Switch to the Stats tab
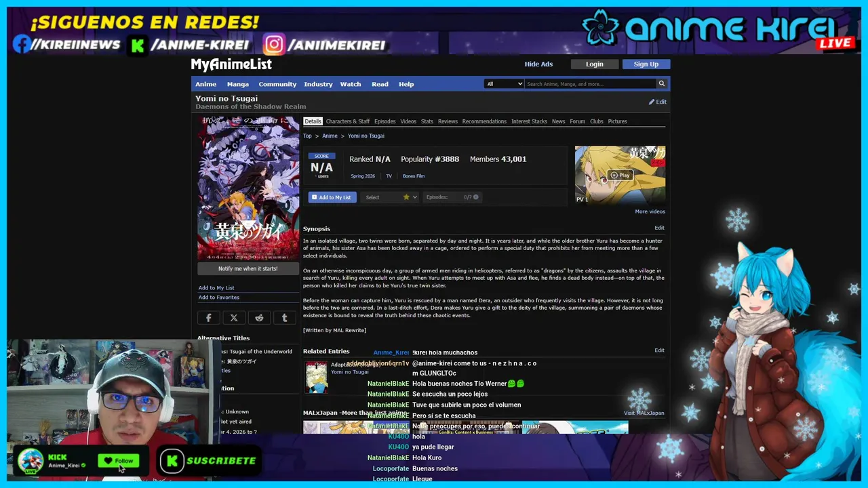Screen dimensions: 868x488 coord(427,121)
